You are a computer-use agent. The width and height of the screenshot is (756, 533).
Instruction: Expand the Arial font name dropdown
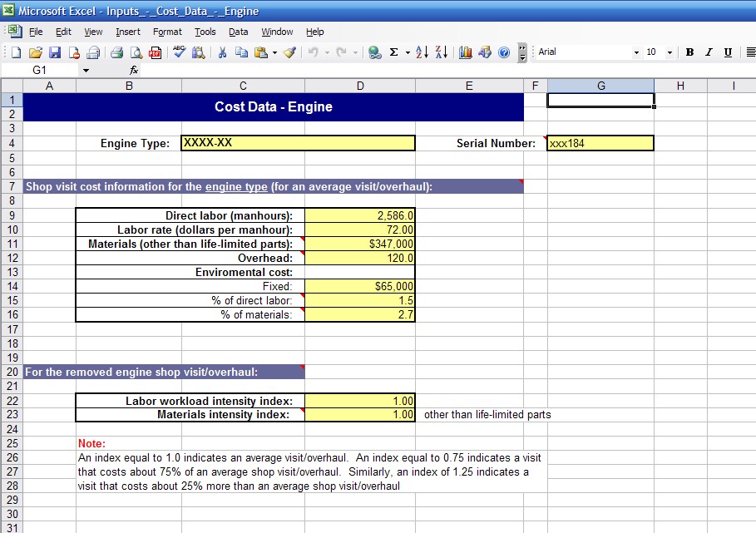(x=636, y=52)
